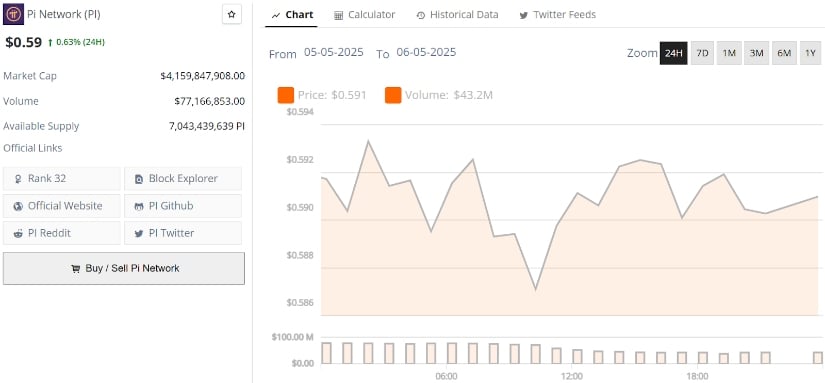The width and height of the screenshot is (825, 383).
Task: Set zoom to 1M
Action: pos(729,53)
